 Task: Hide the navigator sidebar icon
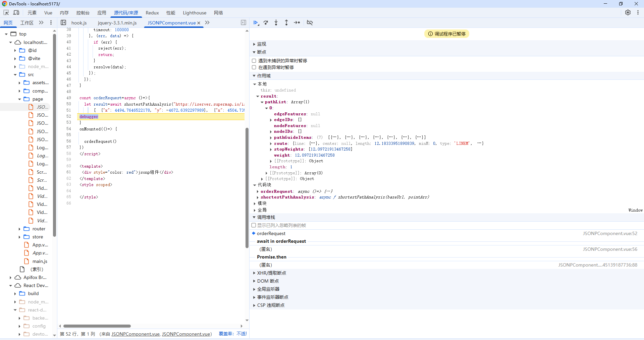click(63, 22)
